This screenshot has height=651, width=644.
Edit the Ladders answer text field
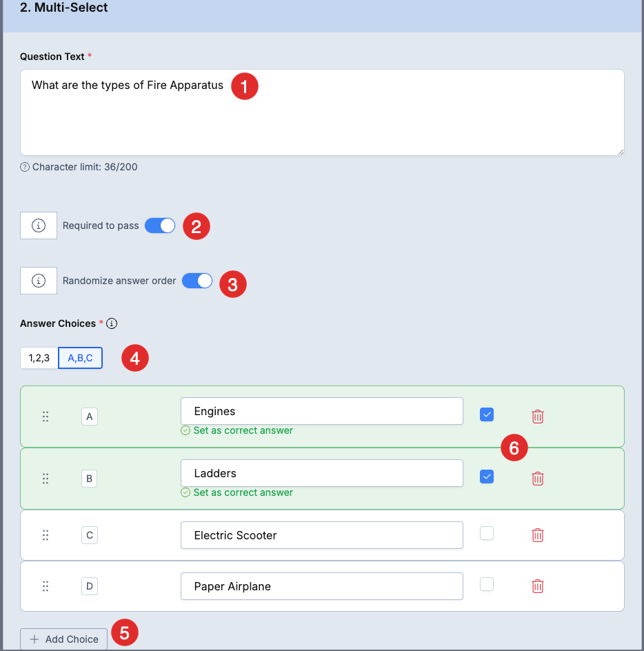tap(322, 473)
